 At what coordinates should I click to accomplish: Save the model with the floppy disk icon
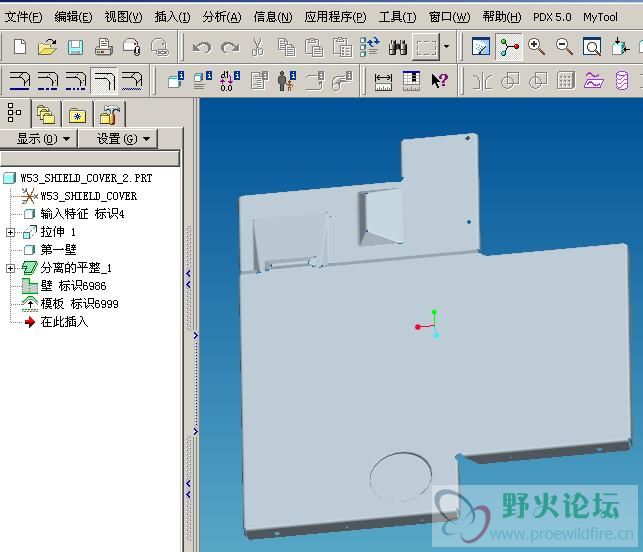(75, 47)
